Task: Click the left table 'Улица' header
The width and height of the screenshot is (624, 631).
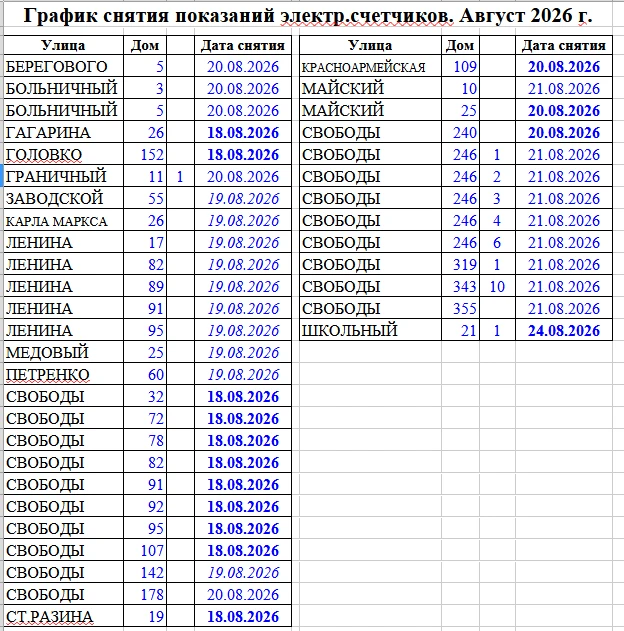Action: (64, 45)
